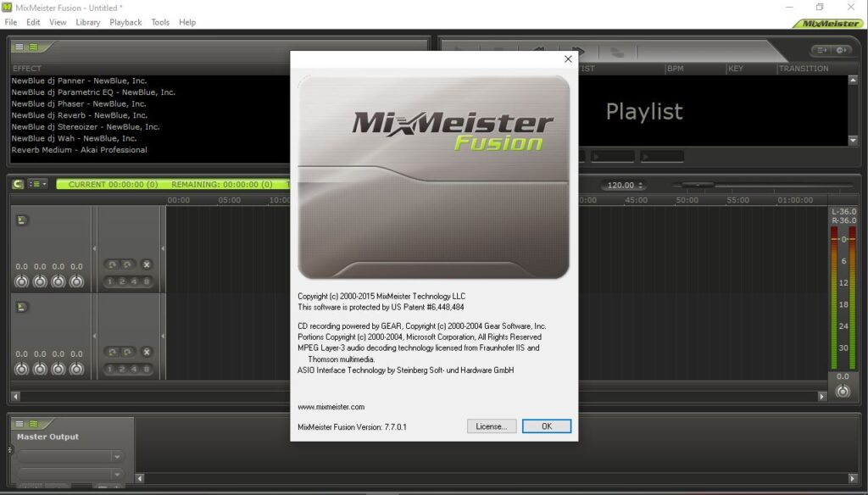Toggle beat length 8 on second track
868x495 pixels.
click(x=146, y=370)
